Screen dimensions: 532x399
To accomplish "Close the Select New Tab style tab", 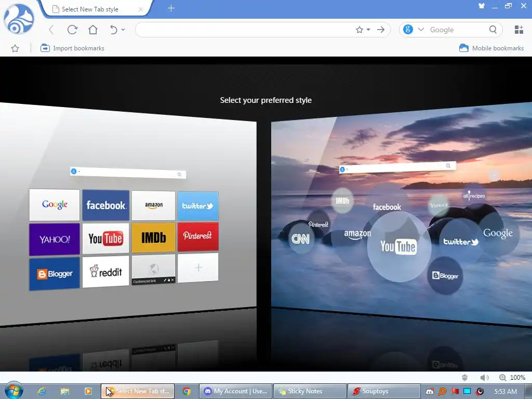I will tap(140, 9).
